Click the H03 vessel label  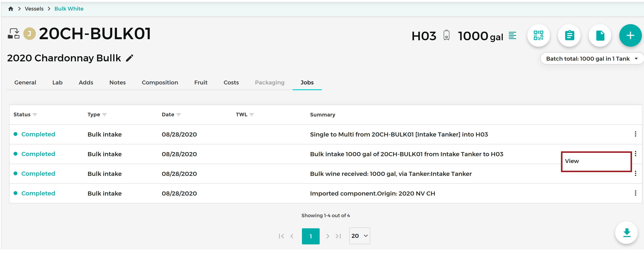pos(424,36)
